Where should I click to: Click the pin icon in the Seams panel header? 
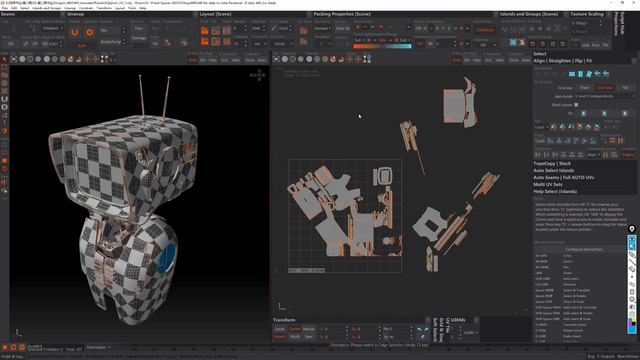(x=62, y=14)
